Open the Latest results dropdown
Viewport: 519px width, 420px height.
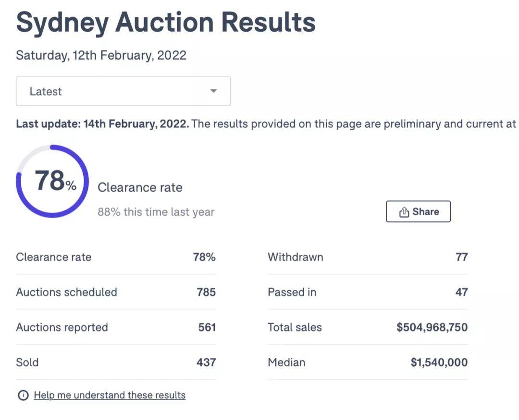pos(123,91)
